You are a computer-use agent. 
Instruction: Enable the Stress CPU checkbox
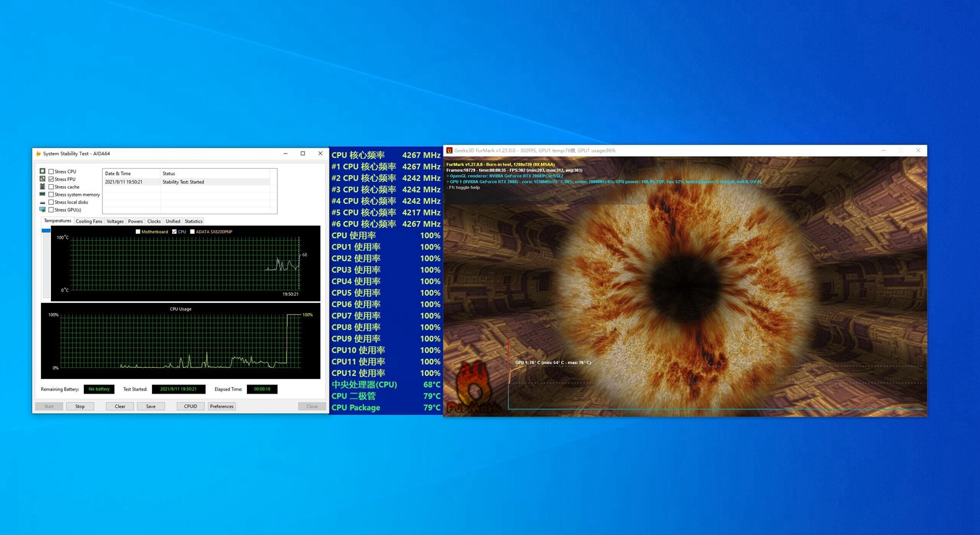click(51, 171)
